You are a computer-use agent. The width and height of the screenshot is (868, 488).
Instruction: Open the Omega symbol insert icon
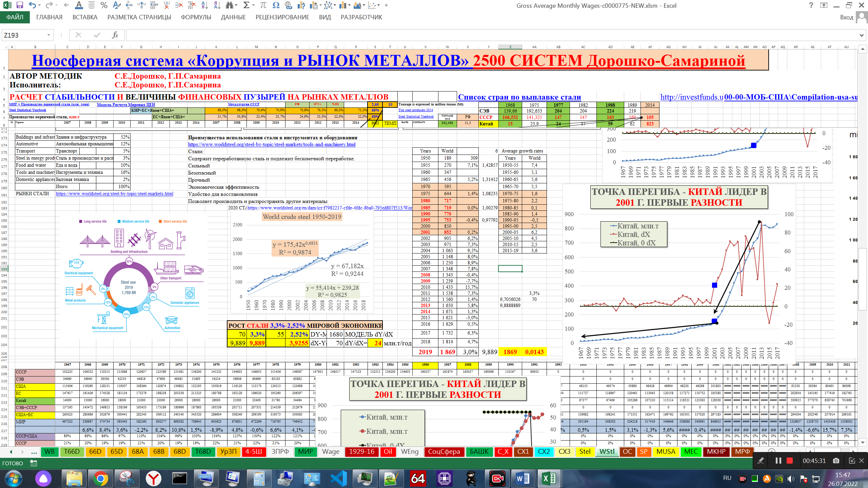pos(276,5)
